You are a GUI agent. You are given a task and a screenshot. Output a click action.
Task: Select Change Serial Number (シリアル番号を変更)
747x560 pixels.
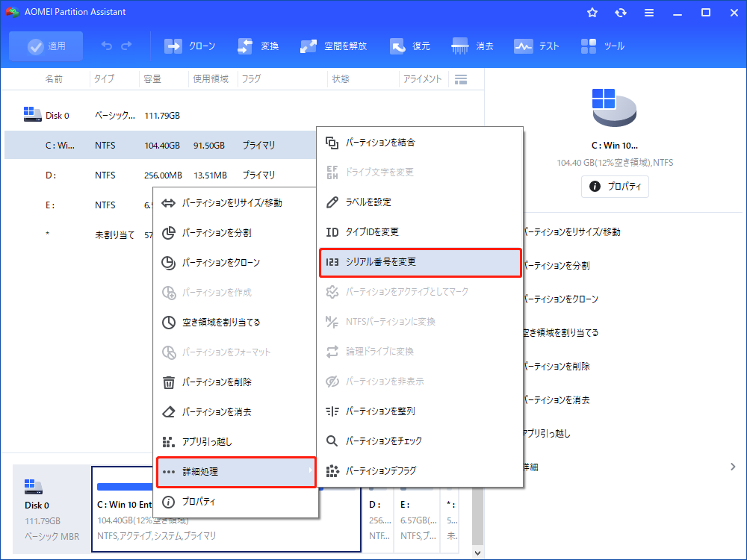coord(420,262)
